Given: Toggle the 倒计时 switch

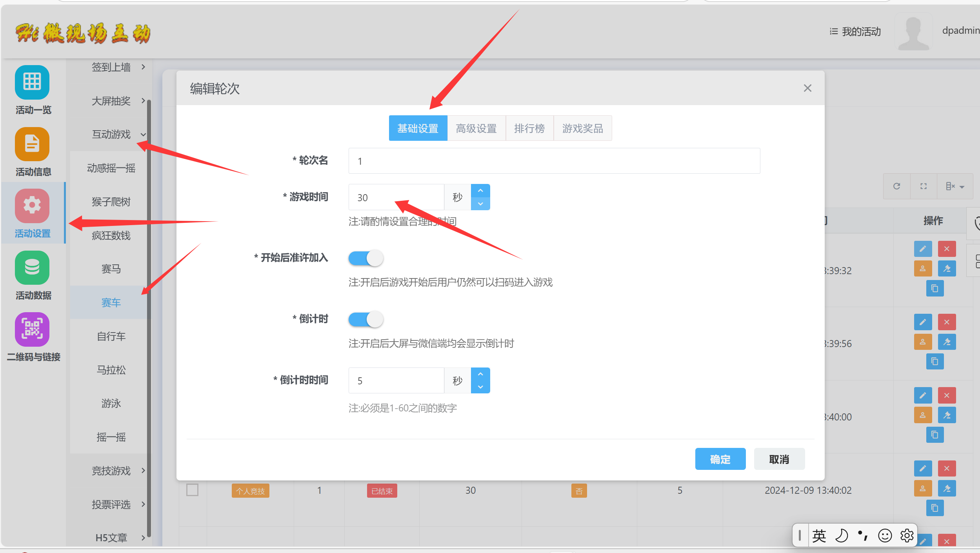Looking at the screenshot, I should (x=365, y=319).
